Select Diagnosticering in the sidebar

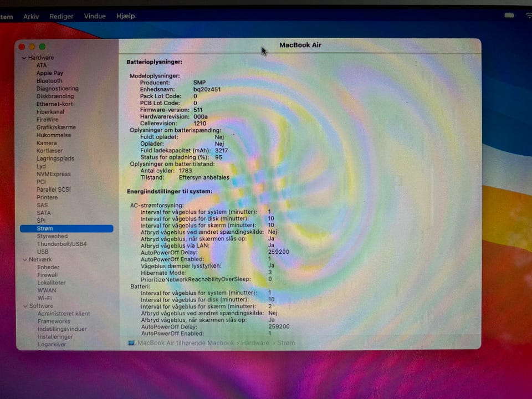[57, 89]
